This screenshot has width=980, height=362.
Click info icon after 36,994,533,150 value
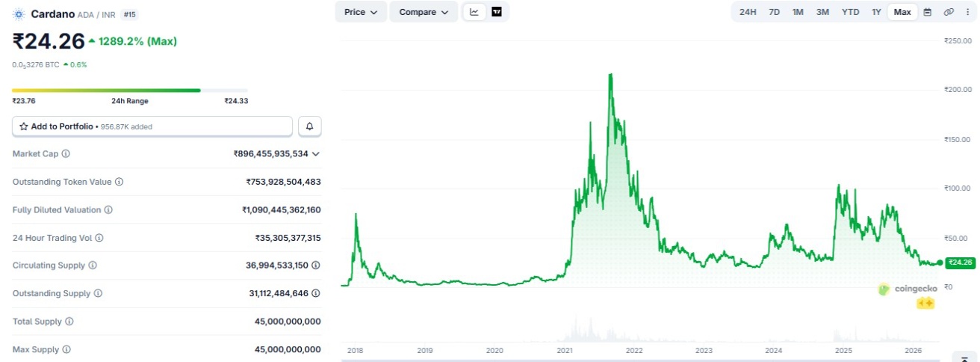pos(316,266)
